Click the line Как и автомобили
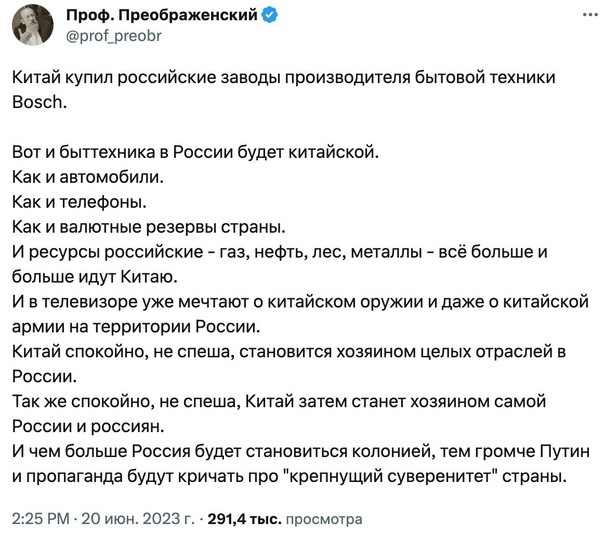 coord(88,177)
